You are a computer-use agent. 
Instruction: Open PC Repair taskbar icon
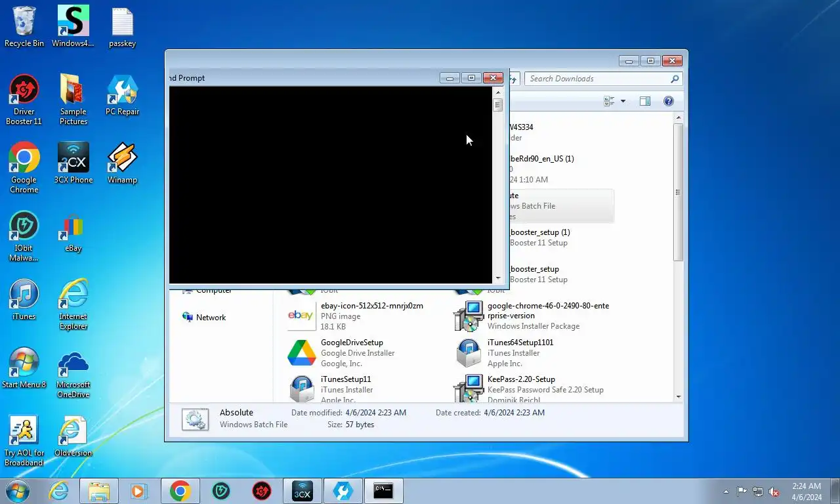coord(343,491)
